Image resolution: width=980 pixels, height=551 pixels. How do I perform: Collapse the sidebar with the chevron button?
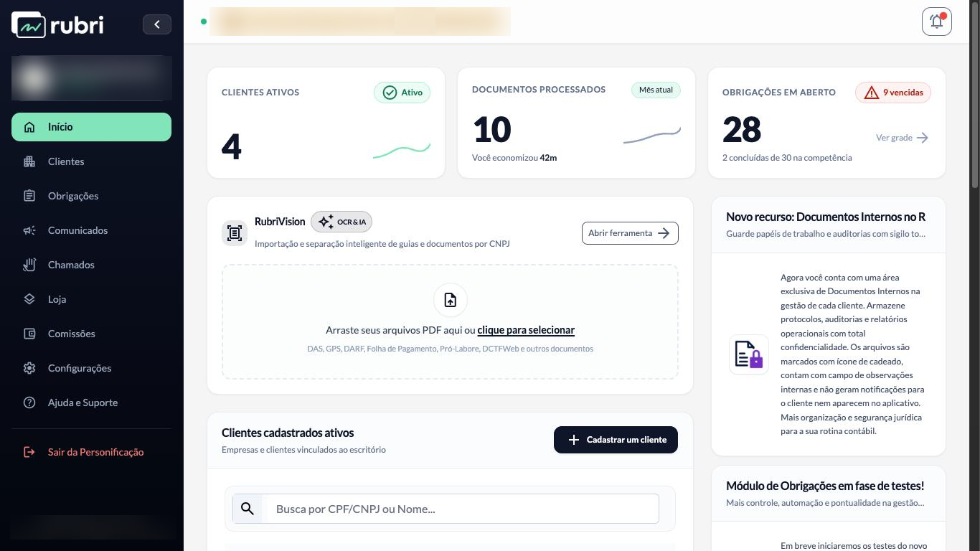157,24
